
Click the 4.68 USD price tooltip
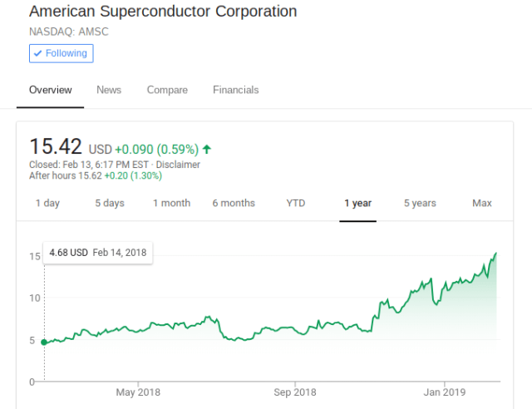(x=97, y=252)
